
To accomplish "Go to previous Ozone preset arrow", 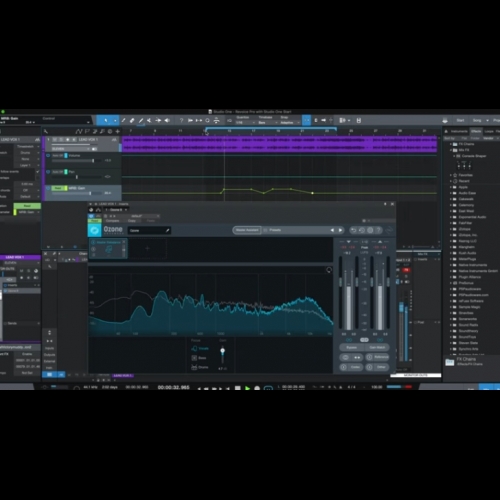I will tap(332, 230).
